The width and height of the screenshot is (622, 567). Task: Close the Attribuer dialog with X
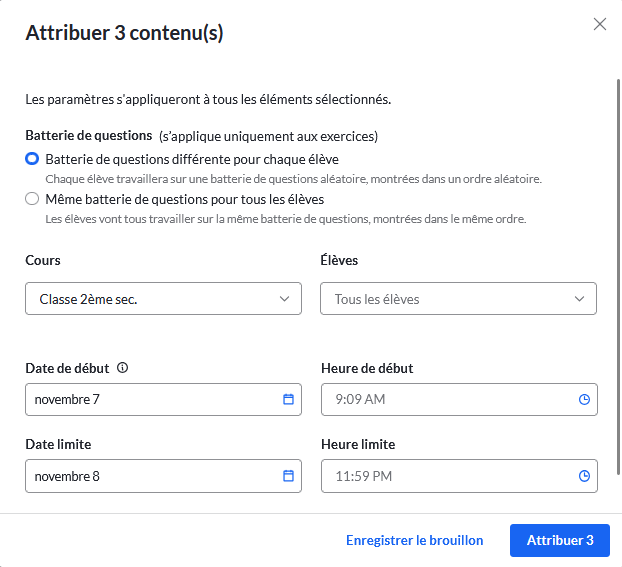pyautogui.click(x=600, y=24)
